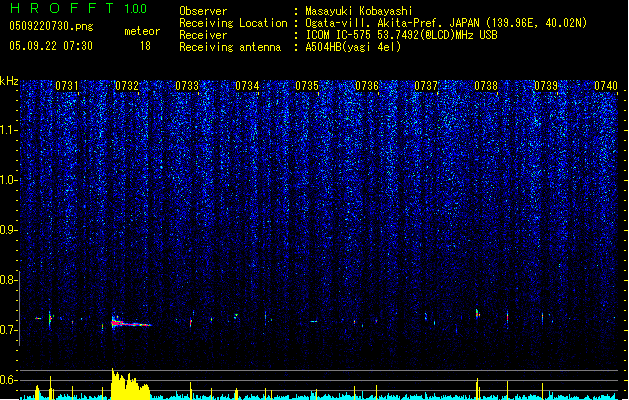
Task: Click the meteor count value 18
Action: (145, 46)
